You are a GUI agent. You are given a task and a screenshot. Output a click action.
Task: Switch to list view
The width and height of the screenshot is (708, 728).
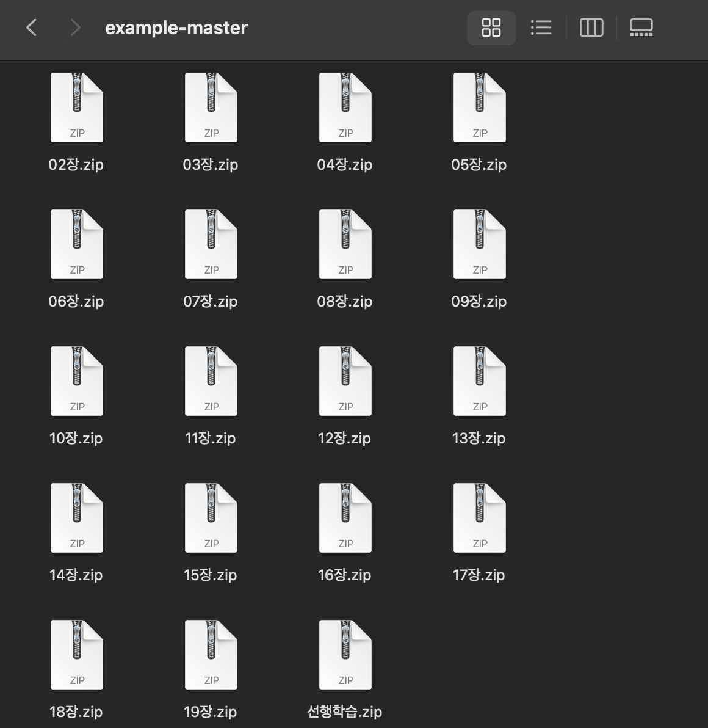click(x=541, y=28)
